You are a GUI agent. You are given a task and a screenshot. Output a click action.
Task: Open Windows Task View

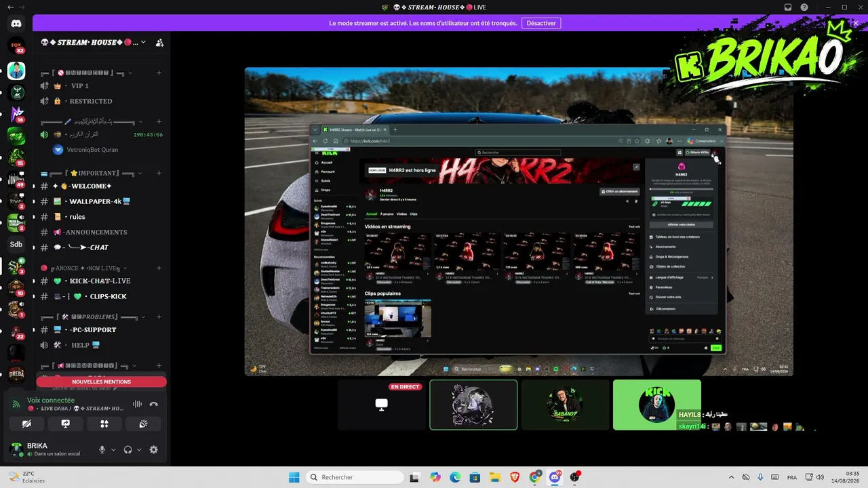click(414, 477)
